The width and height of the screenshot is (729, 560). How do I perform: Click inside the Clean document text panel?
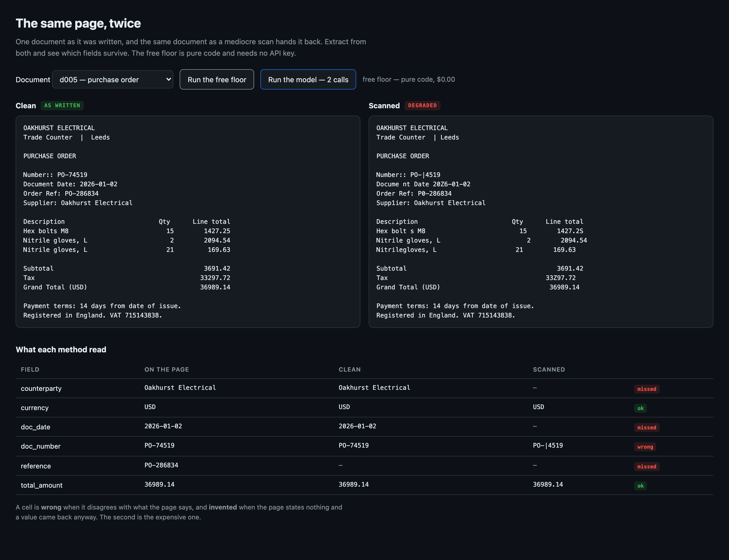[188, 222]
